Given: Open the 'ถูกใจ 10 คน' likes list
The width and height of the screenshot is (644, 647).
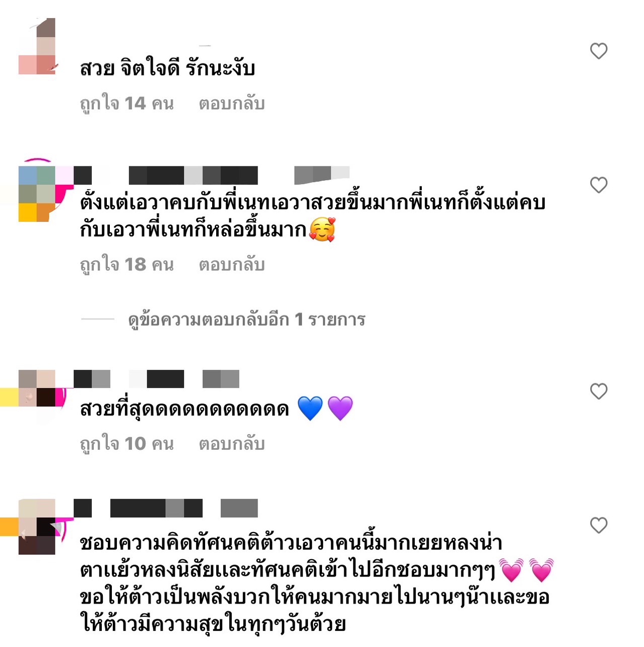Looking at the screenshot, I should pos(127,444).
